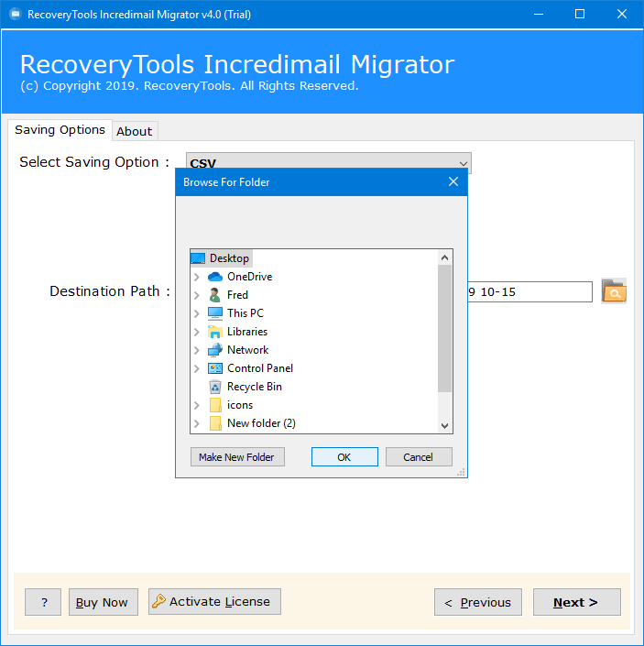Select 'Network' text in tree
644x646 pixels.
tap(248, 350)
